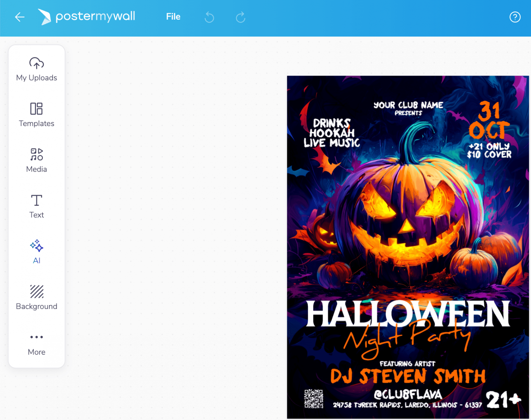Select the 31 OCT date text
Screen dimensions: 531x420
tap(489, 121)
